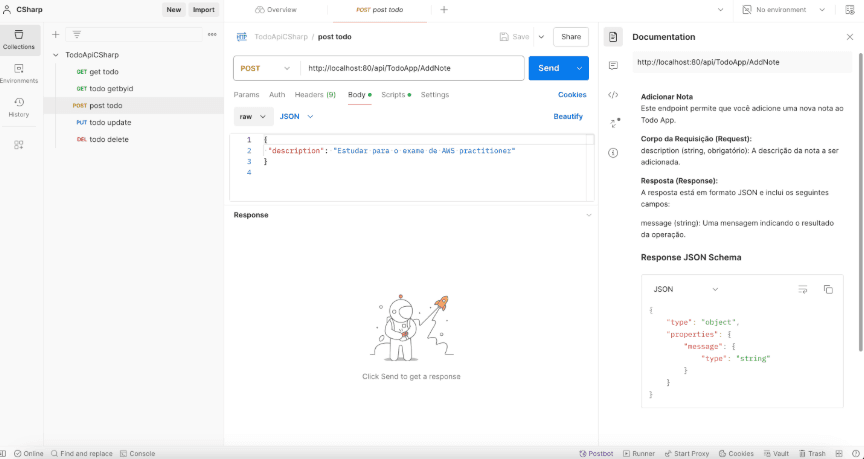Viewport: 864px width, 459px height.
Task: Send the POST request
Action: (x=549, y=68)
